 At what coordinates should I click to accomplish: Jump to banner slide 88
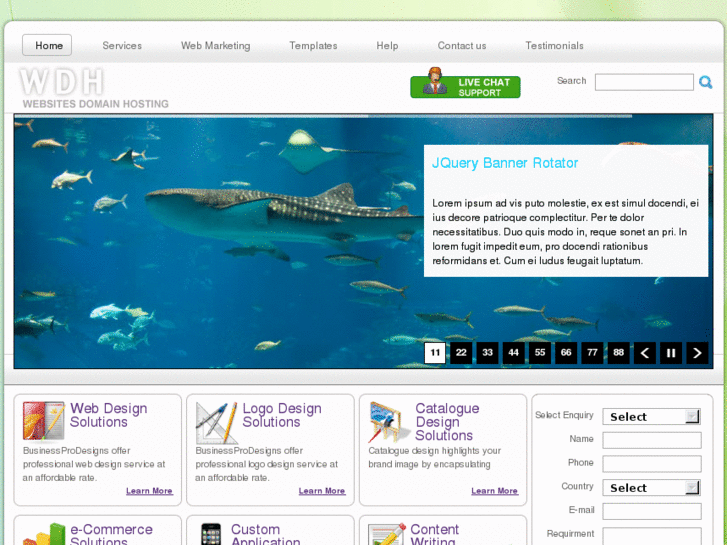(619, 353)
